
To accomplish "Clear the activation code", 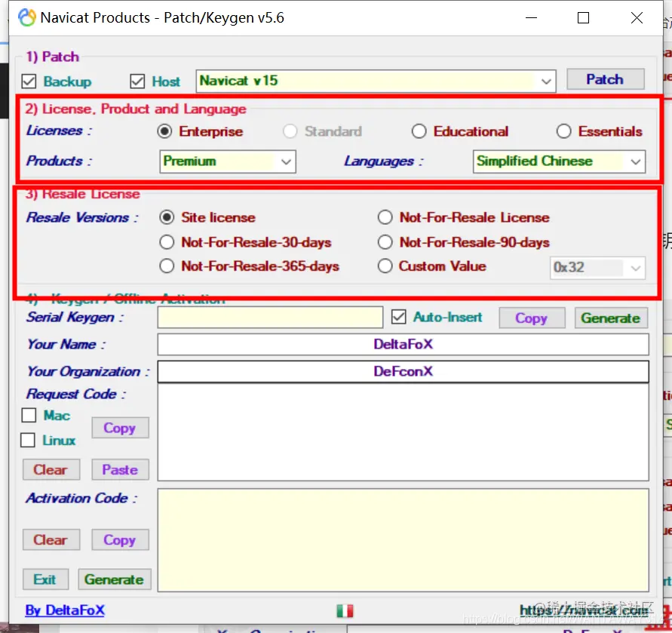I will coord(51,540).
